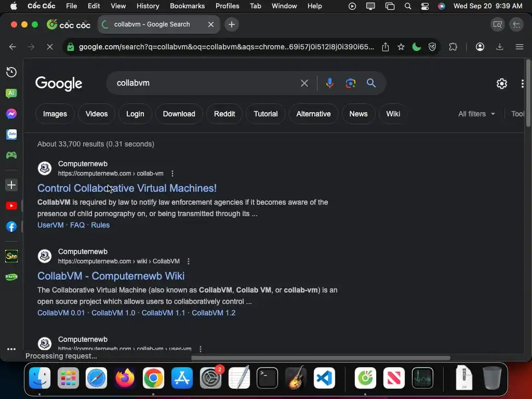Open CollabVM - Computernewb Wiki result
The width and height of the screenshot is (532, 399).
point(111,276)
